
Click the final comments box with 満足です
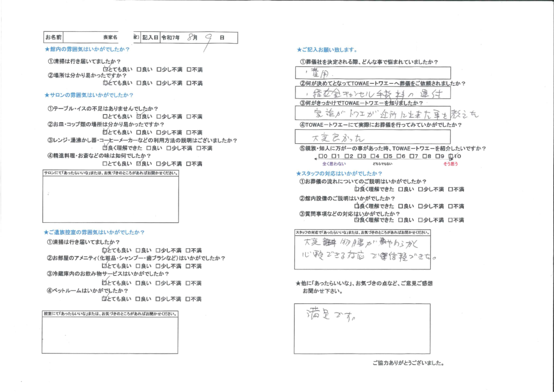pos(362,328)
